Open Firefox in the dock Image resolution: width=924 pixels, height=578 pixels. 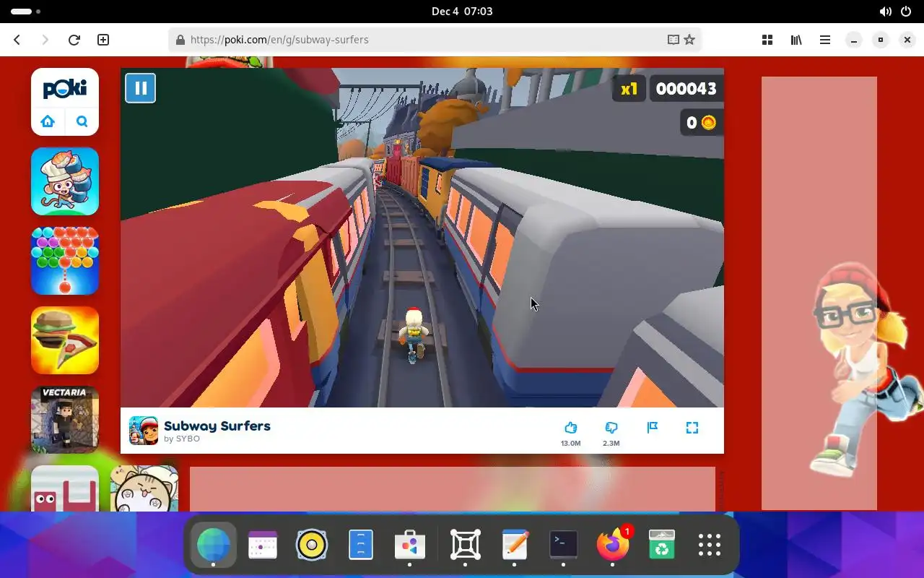[x=613, y=545]
